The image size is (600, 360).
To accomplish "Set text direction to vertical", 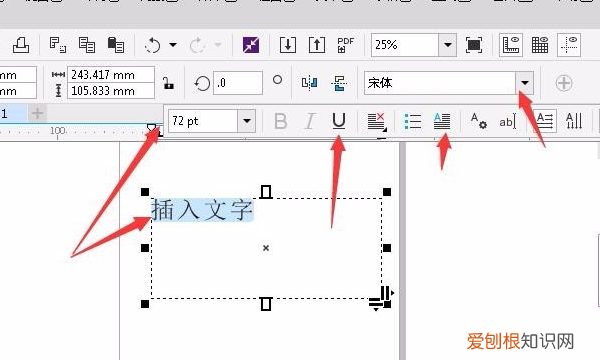I will [574, 121].
